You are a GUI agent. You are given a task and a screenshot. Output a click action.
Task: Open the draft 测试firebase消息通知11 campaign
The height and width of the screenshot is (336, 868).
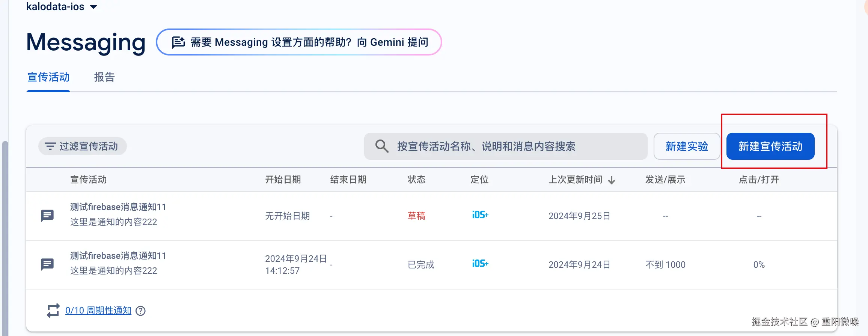click(118, 207)
